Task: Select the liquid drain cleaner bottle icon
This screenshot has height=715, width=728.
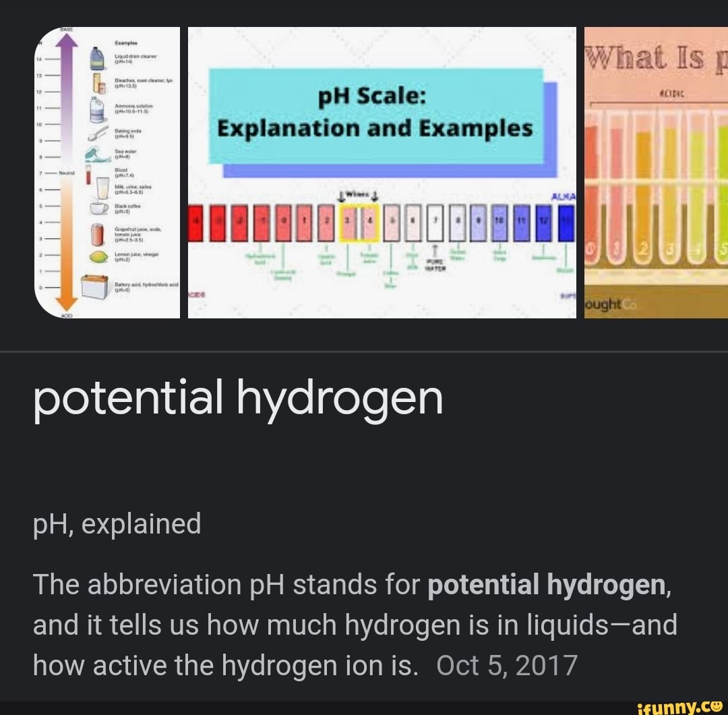Action: [x=96, y=59]
